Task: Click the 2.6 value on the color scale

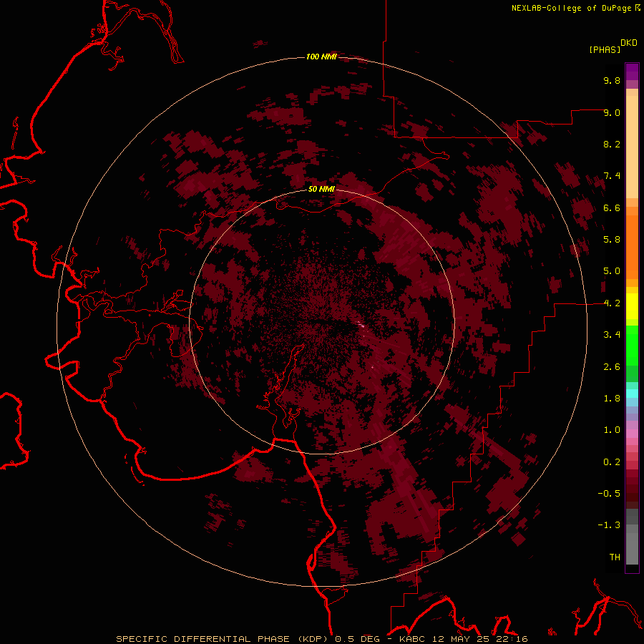Action: coord(612,367)
